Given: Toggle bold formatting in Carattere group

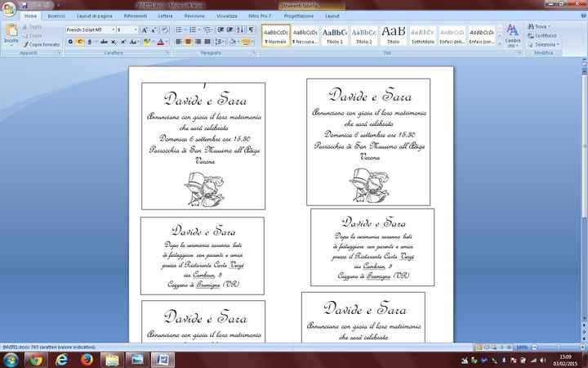Looking at the screenshot, I should tap(70, 42).
